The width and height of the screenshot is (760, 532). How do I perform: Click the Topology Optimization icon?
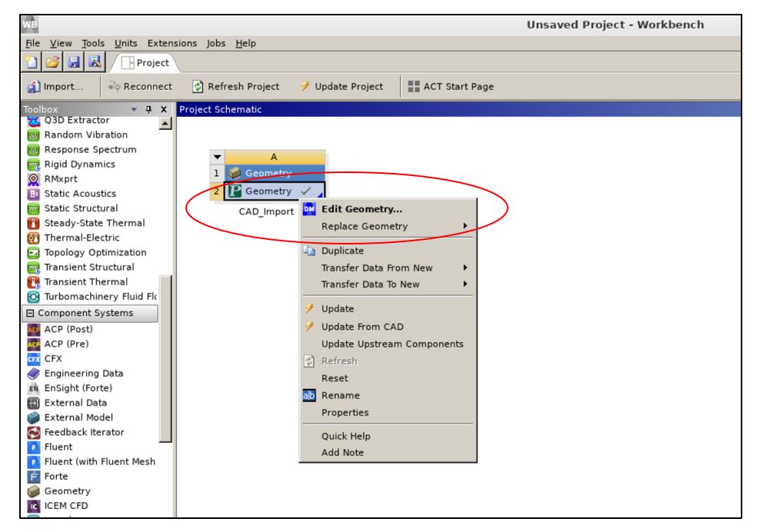(33, 253)
